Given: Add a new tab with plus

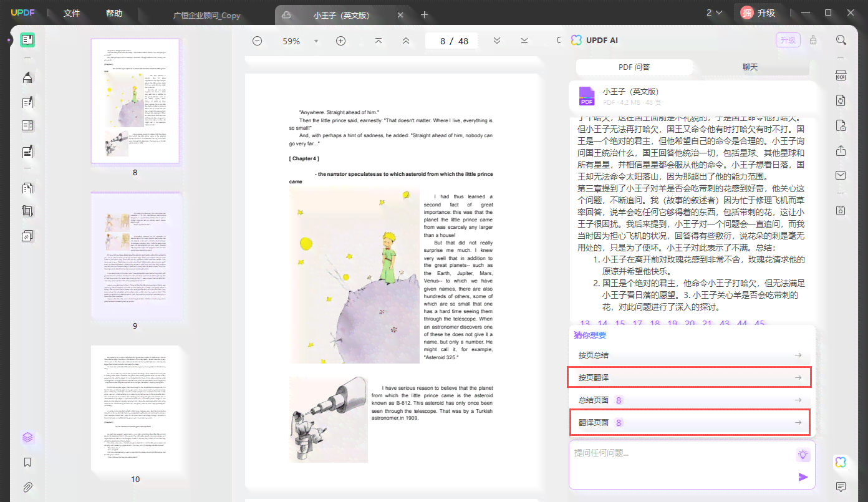Looking at the screenshot, I should click(425, 14).
